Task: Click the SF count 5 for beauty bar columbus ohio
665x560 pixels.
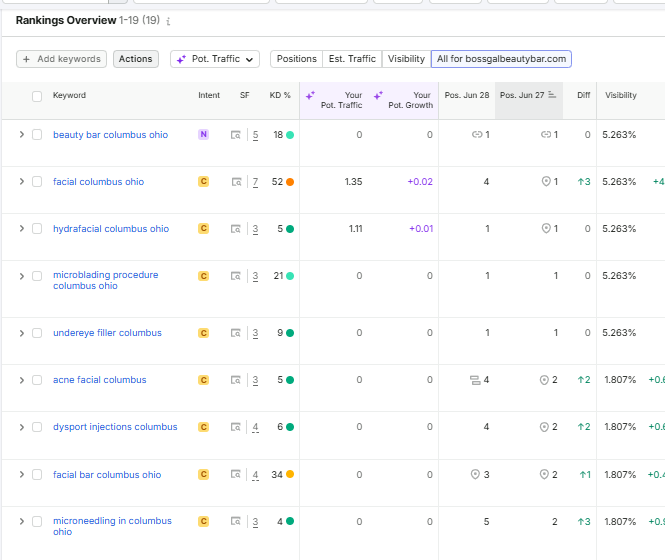Action: click(255, 135)
